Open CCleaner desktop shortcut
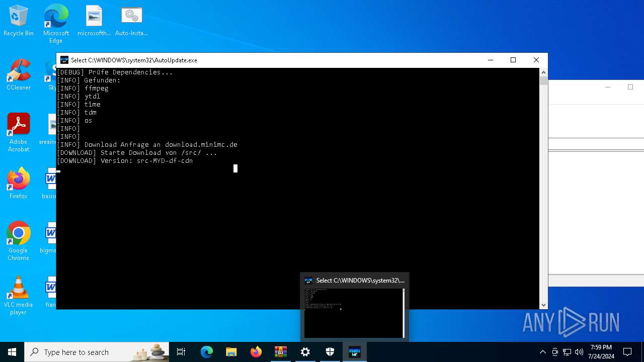The image size is (644, 362). (19, 75)
